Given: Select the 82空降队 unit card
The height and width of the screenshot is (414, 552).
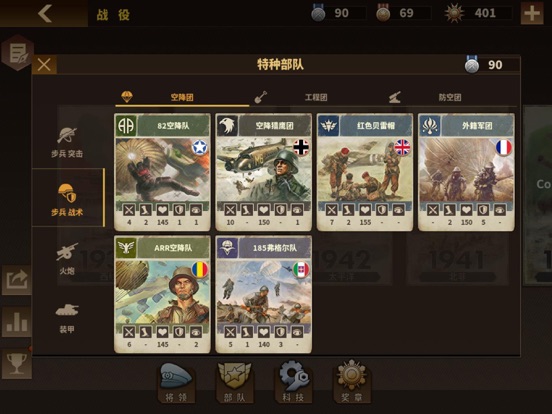Looking at the screenshot, I should pyautogui.click(x=162, y=172).
